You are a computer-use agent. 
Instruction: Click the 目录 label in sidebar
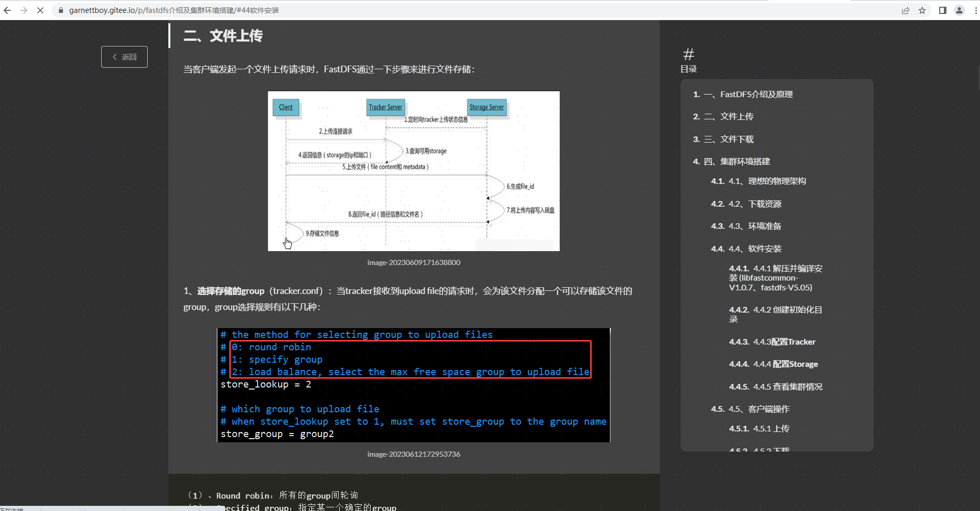[689, 69]
